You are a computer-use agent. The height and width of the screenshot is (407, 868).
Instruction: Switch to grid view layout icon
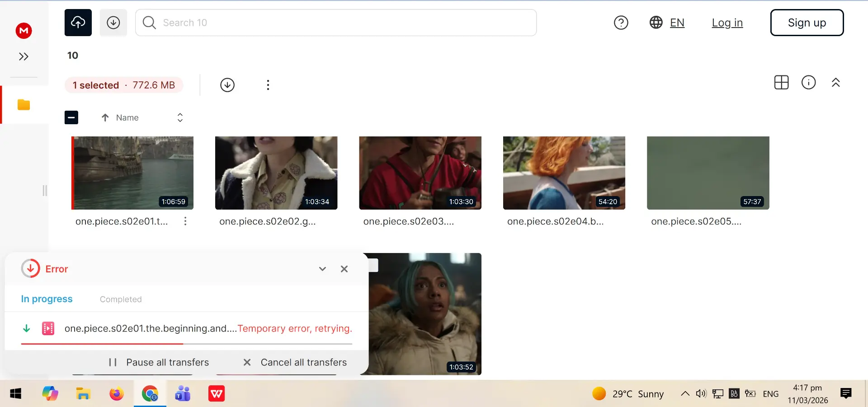[781, 83]
